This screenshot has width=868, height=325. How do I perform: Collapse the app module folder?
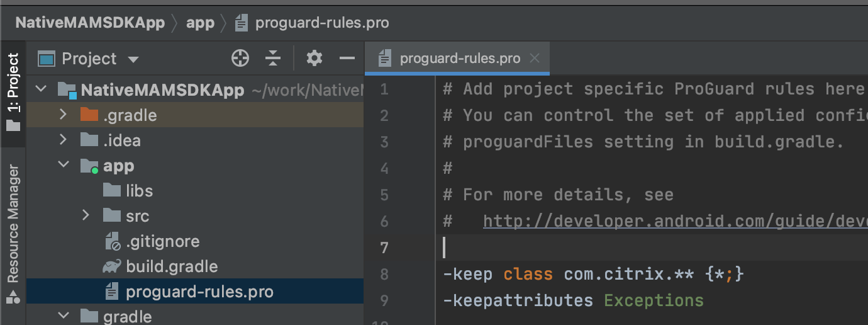(x=62, y=165)
